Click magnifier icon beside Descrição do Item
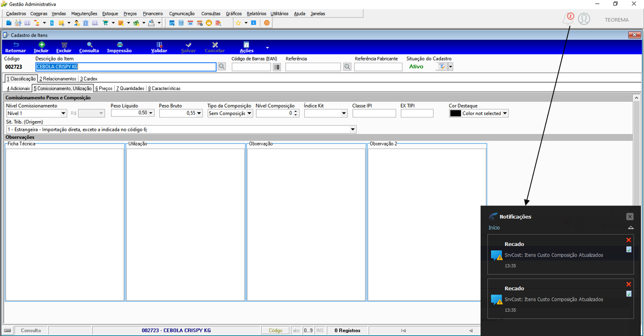This screenshot has height=336, width=644. pyautogui.click(x=222, y=67)
